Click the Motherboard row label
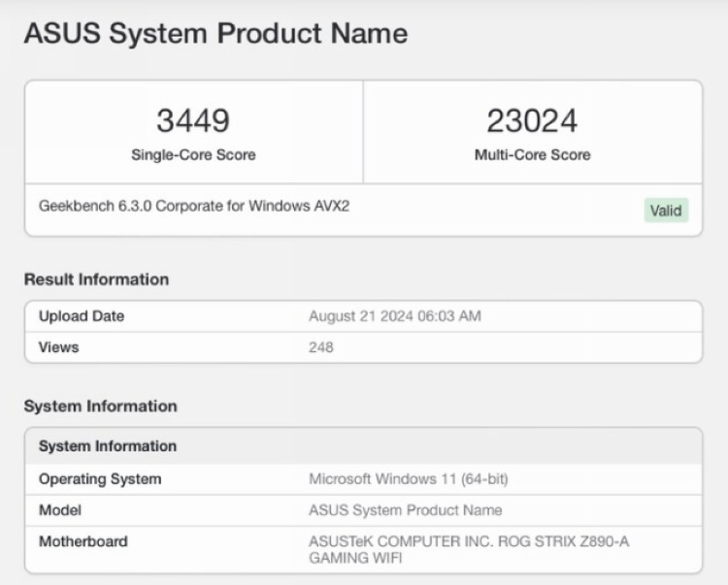Viewport: 728px width, 585px height. coord(83,541)
